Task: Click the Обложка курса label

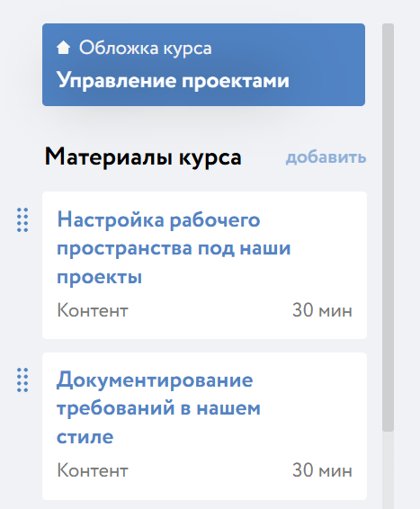Action: click(x=146, y=49)
